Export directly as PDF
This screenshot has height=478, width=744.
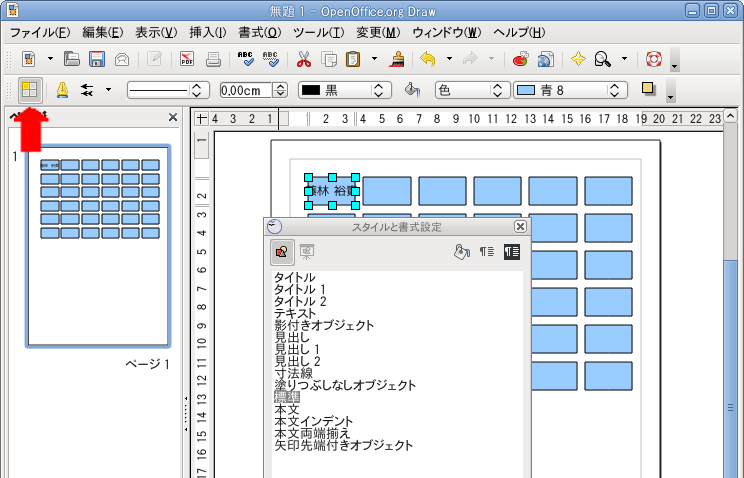pos(187,59)
